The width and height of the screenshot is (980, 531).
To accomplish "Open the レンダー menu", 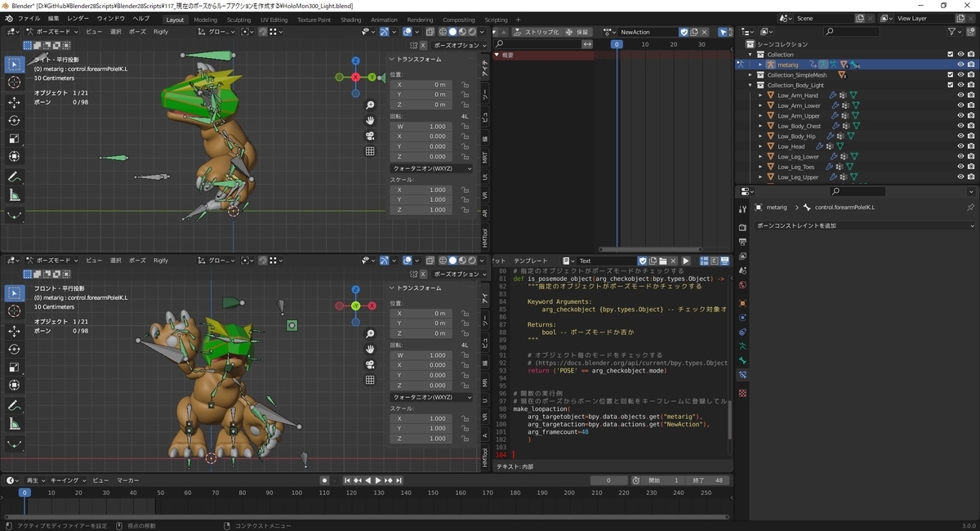I will [x=78, y=19].
